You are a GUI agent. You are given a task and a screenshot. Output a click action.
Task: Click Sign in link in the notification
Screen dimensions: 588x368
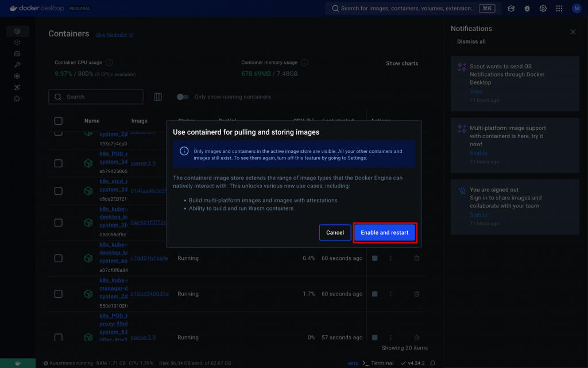pos(478,214)
